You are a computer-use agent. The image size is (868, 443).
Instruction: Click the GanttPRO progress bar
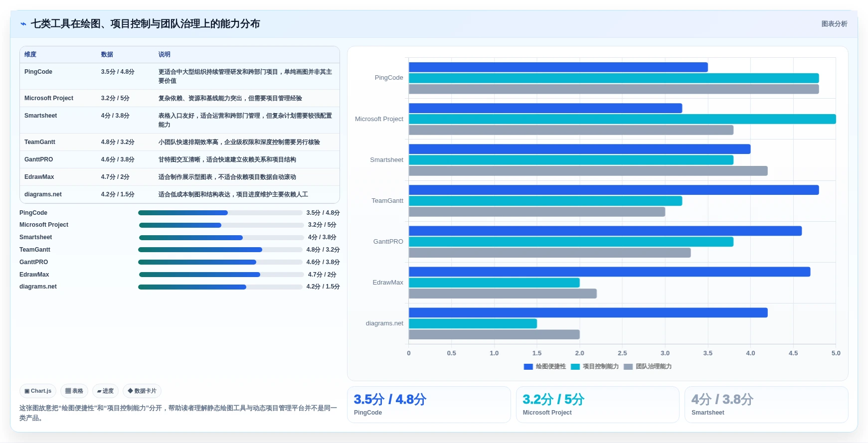coord(220,262)
